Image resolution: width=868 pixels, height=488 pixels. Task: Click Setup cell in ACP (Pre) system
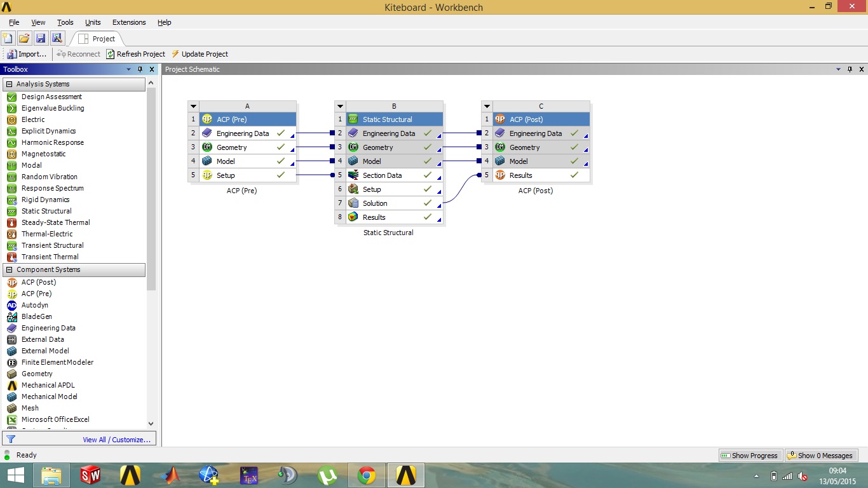[247, 175]
